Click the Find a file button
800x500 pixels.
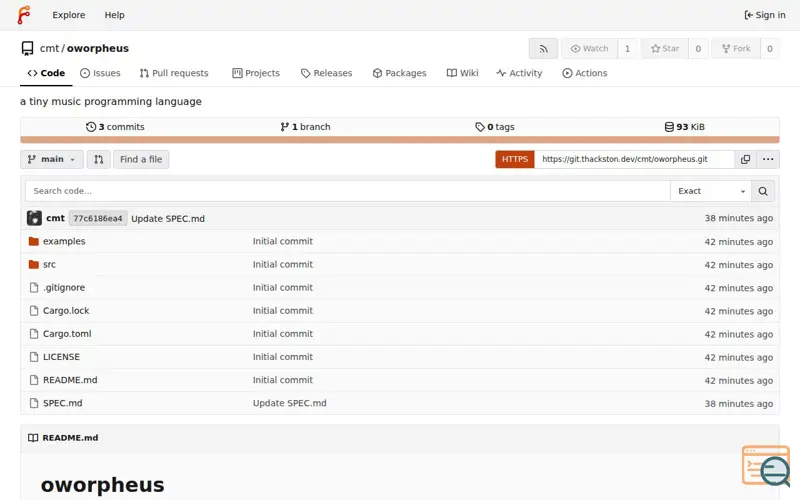point(141,159)
